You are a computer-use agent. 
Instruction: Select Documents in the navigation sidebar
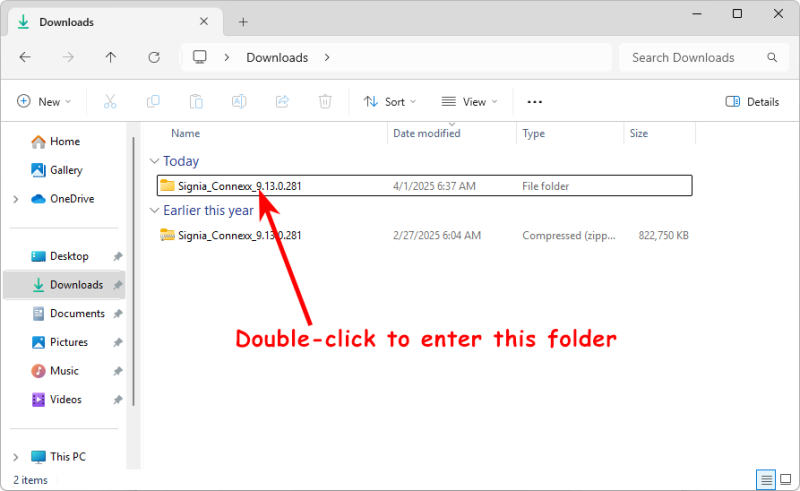[x=77, y=313]
